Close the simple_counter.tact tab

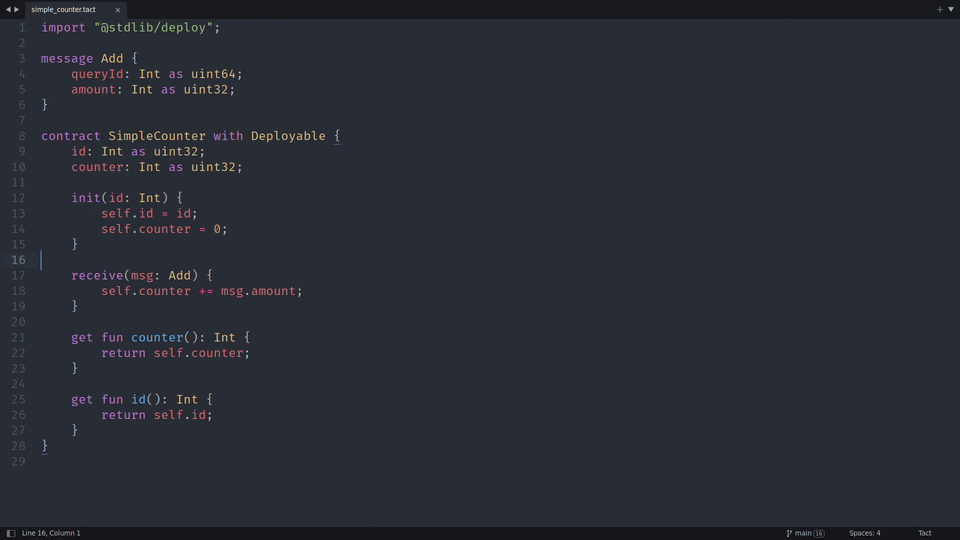point(118,10)
